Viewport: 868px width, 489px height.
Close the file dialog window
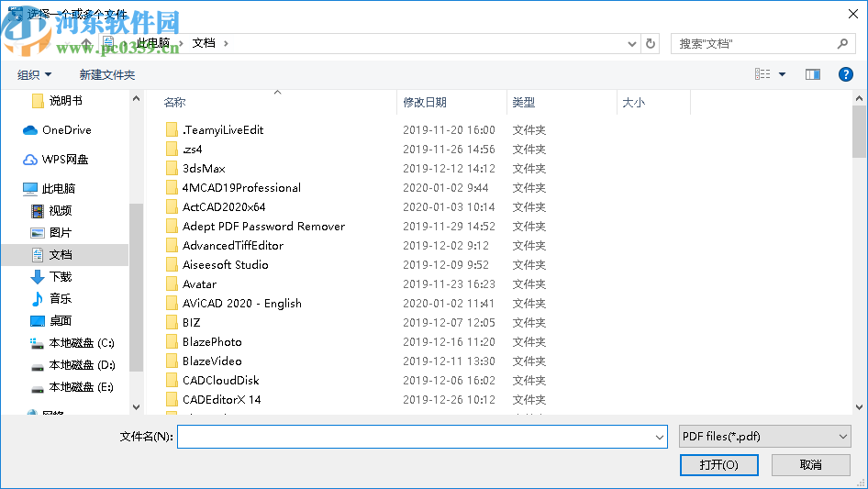point(853,14)
